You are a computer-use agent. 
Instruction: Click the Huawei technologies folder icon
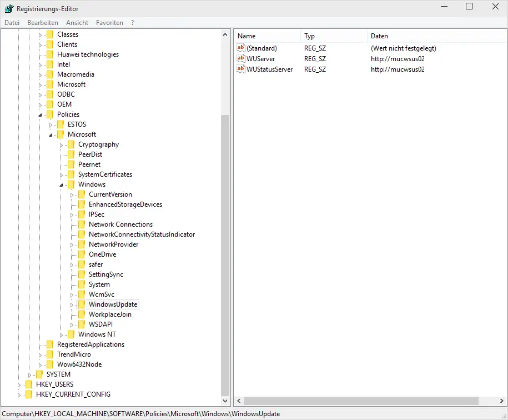pyautogui.click(x=50, y=54)
